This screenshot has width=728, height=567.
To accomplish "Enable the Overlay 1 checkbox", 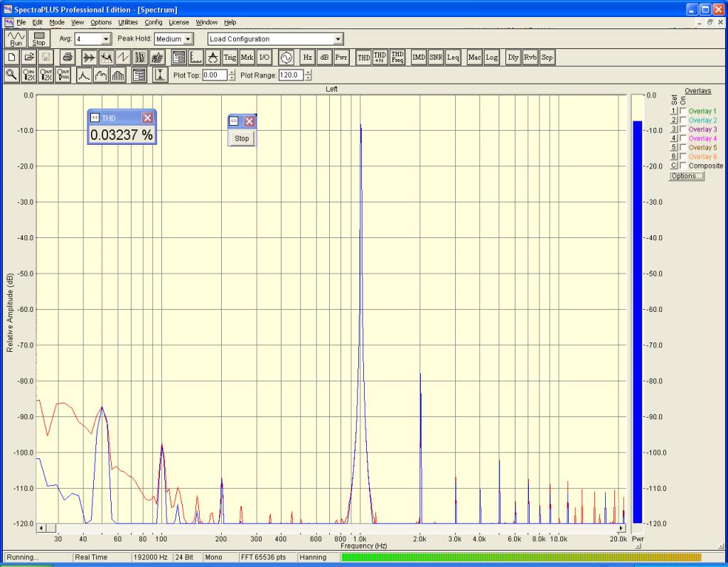I will (x=683, y=112).
